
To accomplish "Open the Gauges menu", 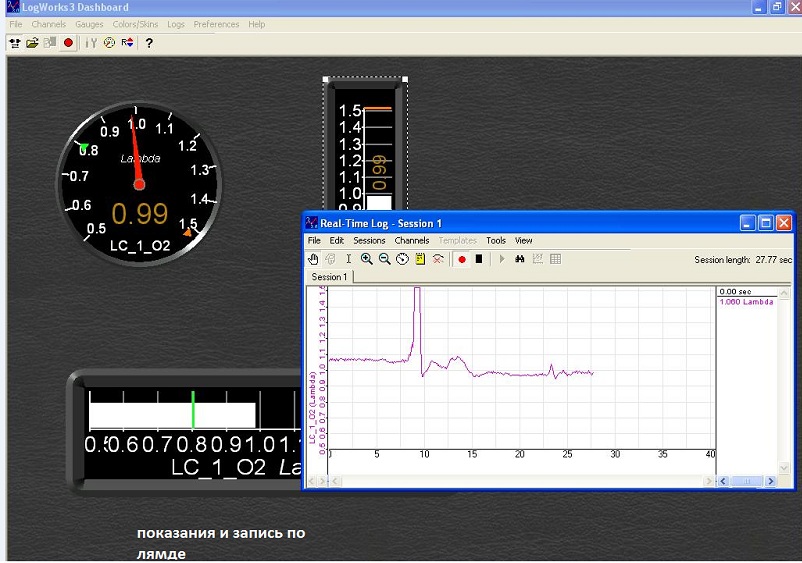I will [89, 24].
